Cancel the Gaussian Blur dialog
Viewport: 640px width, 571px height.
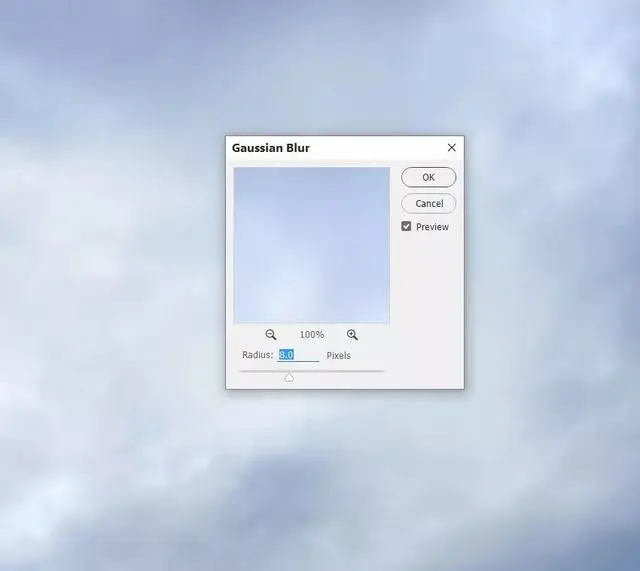coord(429,203)
